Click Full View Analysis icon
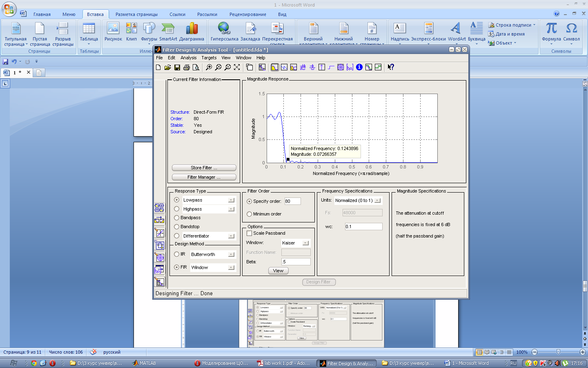 click(249, 67)
